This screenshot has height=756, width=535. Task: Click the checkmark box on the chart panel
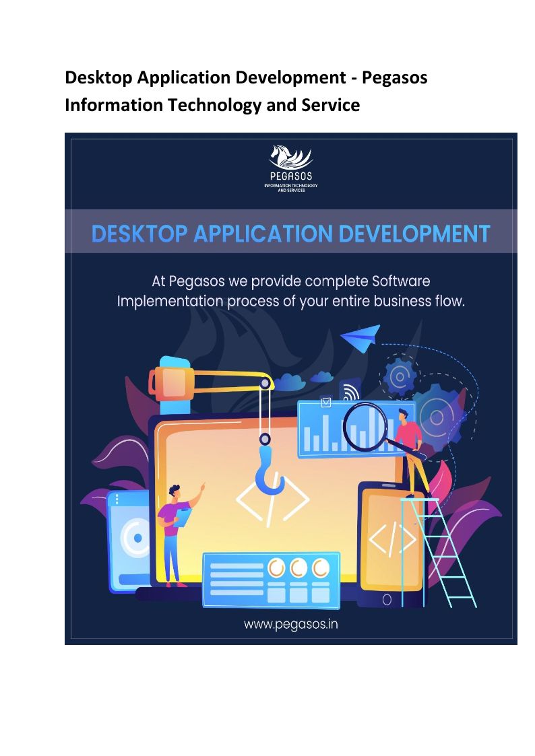point(327,403)
